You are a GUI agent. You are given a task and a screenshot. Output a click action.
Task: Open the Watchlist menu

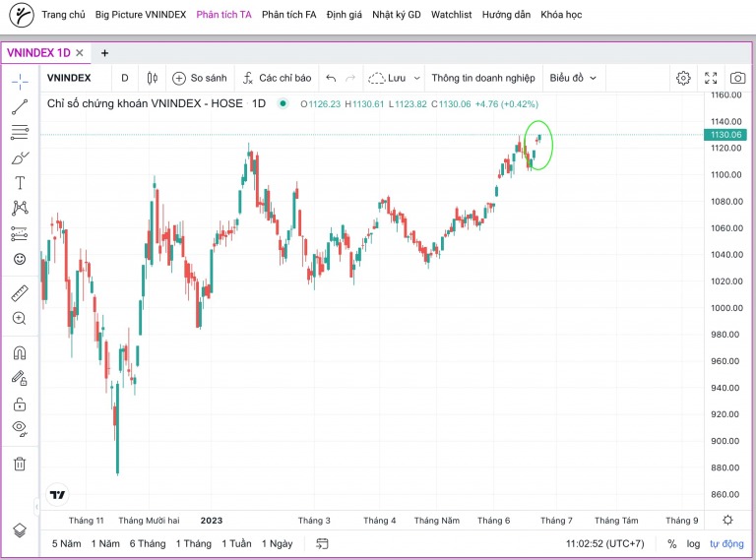tap(451, 15)
